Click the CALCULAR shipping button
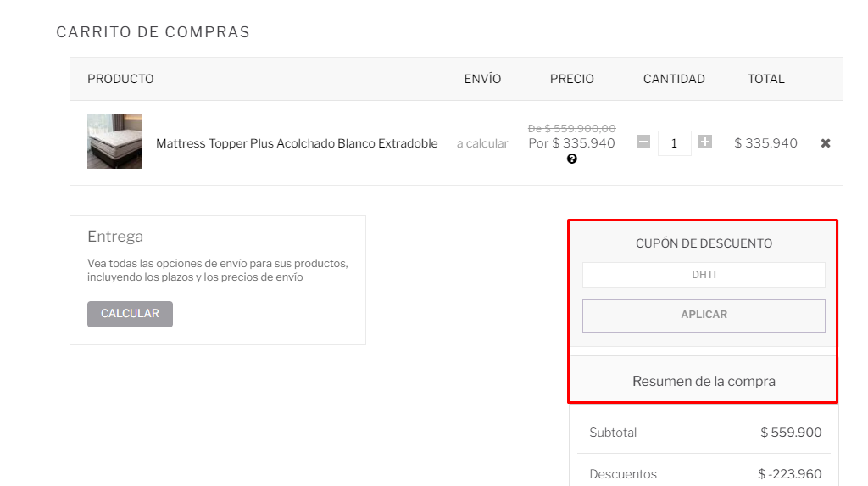Viewport: 868px width, 486px height. click(130, 314)
